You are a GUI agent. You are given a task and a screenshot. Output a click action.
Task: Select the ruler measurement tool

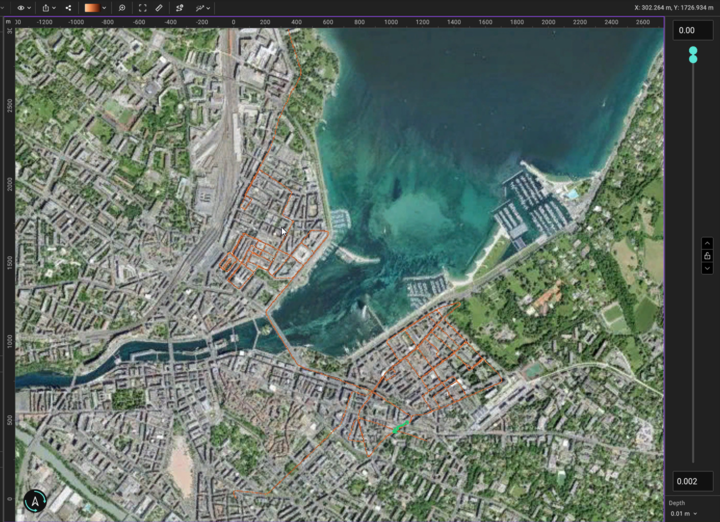tap(159, 7)
